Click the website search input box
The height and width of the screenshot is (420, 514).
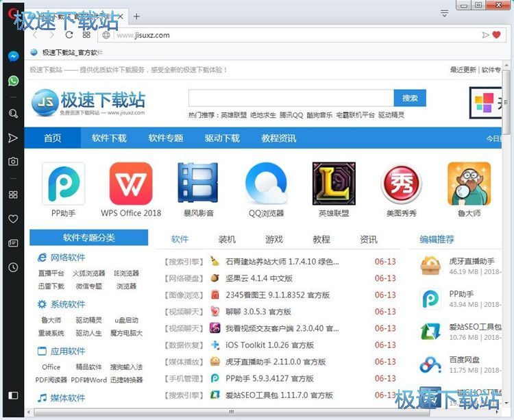coord(291,98)
